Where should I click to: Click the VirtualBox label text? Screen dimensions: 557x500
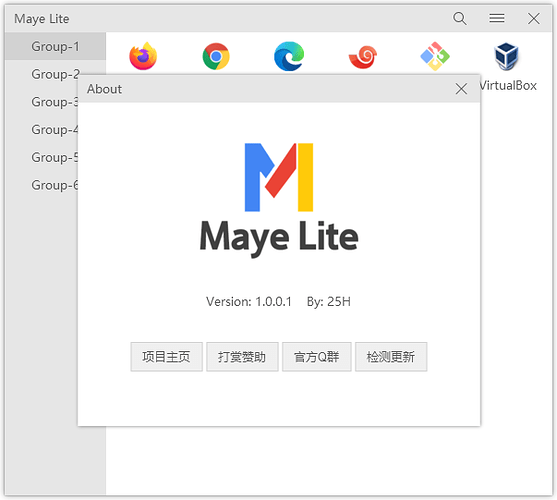click(x=508, y=86)
